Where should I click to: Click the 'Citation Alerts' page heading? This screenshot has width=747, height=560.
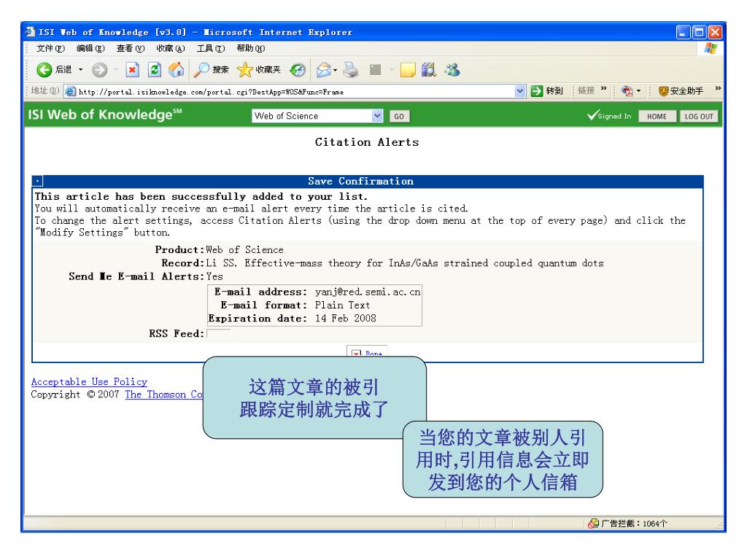point(367,142)
